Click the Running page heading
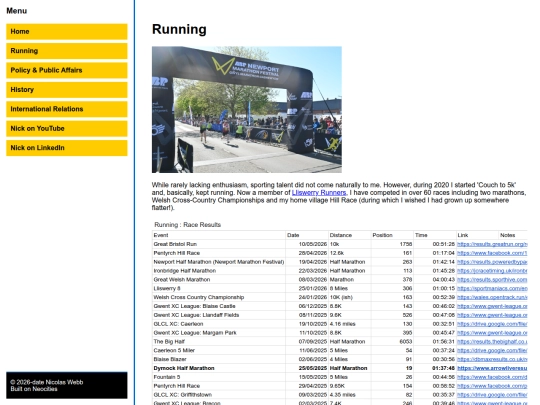 coord(179,29)
